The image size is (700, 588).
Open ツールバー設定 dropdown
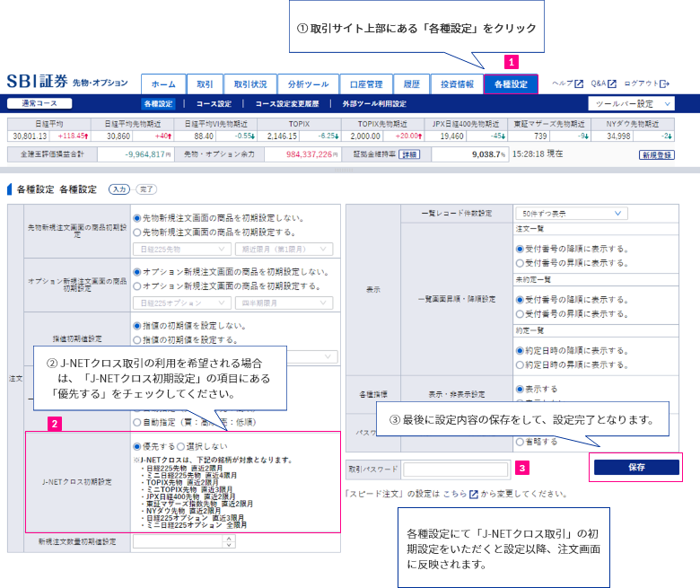(x=631, y=103)
